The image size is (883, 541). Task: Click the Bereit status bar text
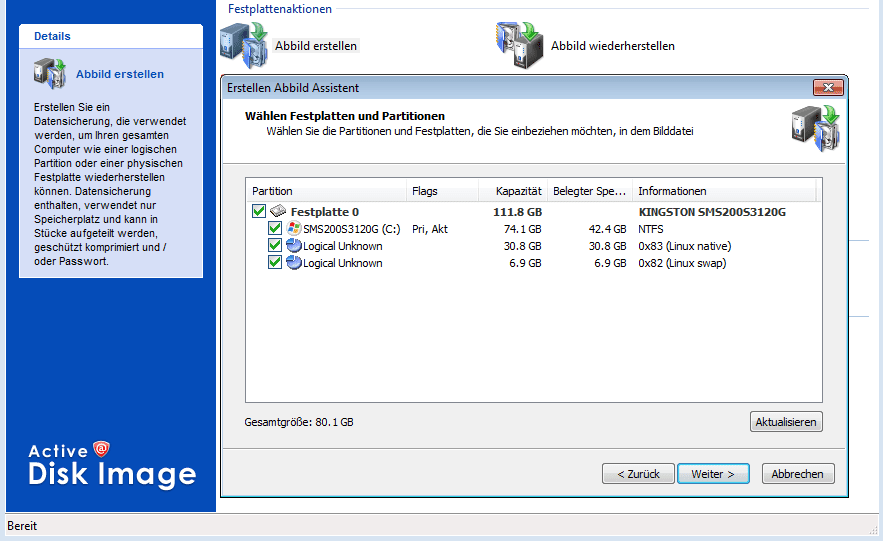(22, 526)
